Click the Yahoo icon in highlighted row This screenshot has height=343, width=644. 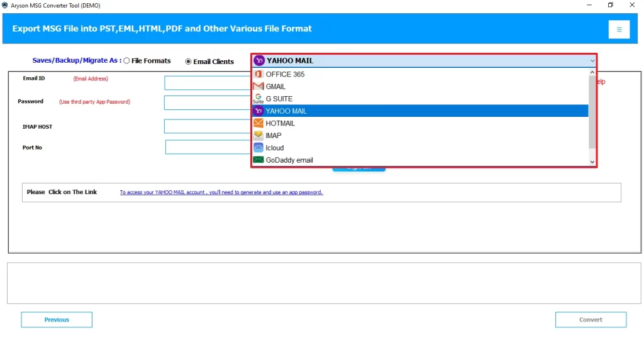tap(258, 111)
